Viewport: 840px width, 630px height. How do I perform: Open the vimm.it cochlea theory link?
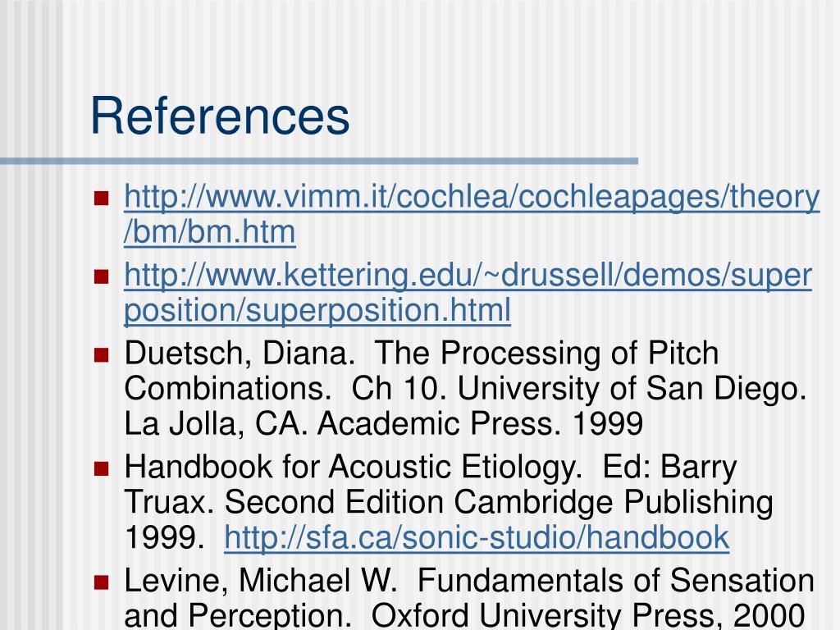(472, 197)
